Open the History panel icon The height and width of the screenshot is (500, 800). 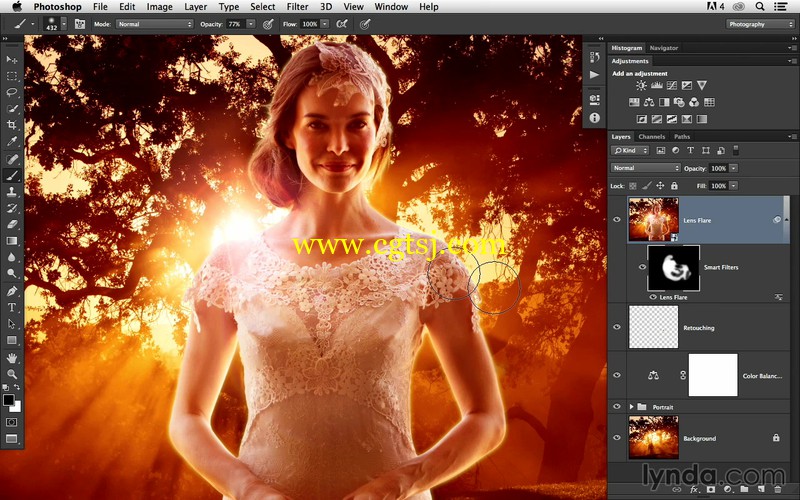pos(594,57)
